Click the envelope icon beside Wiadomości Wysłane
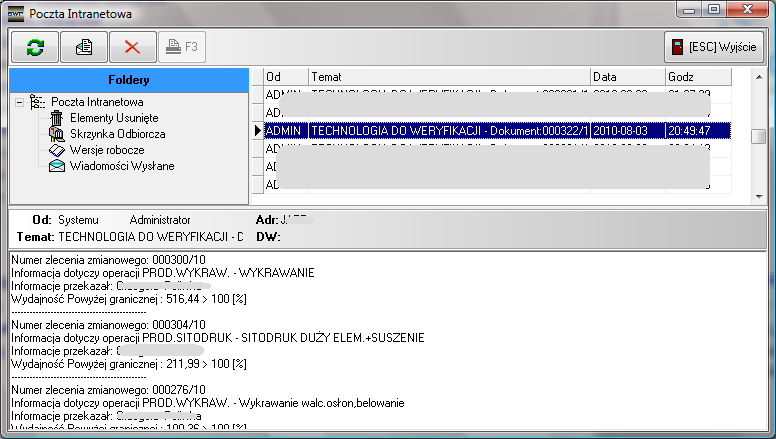The image size is (776, 439). (57, 166)
